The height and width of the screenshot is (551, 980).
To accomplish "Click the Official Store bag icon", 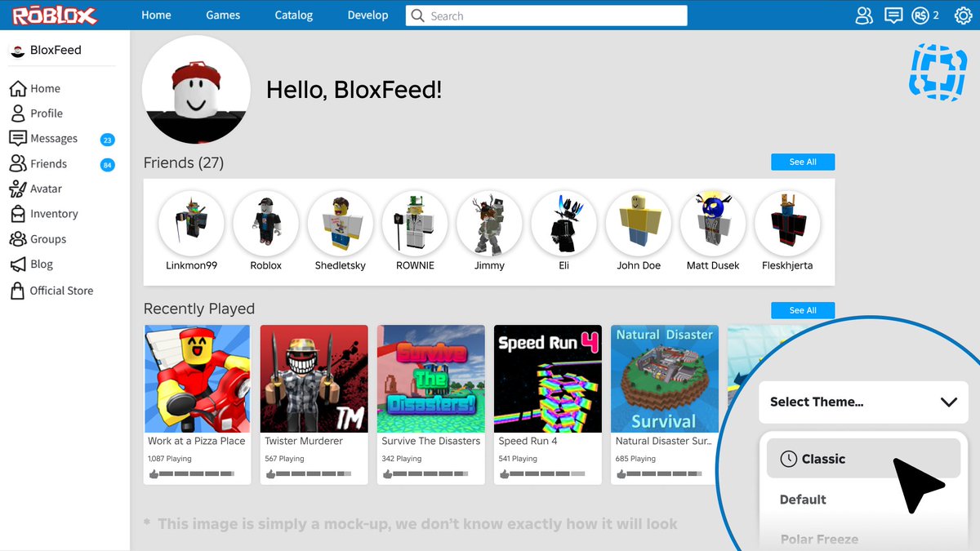I will click(x=17, y=291).
